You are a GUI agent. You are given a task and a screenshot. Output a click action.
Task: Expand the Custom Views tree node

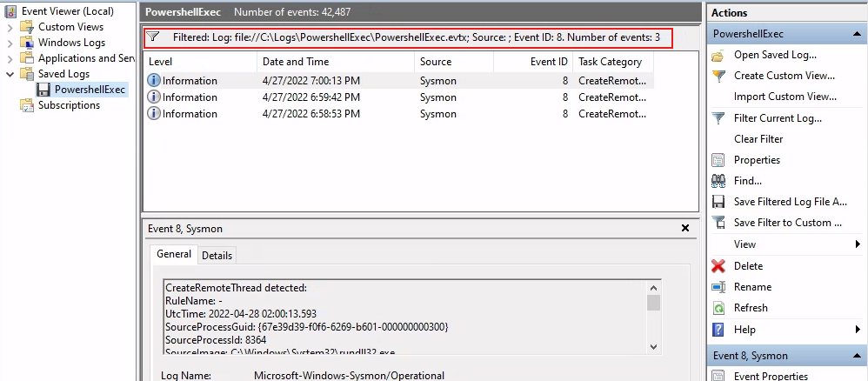pyautogui.click(x=10, y=27)
